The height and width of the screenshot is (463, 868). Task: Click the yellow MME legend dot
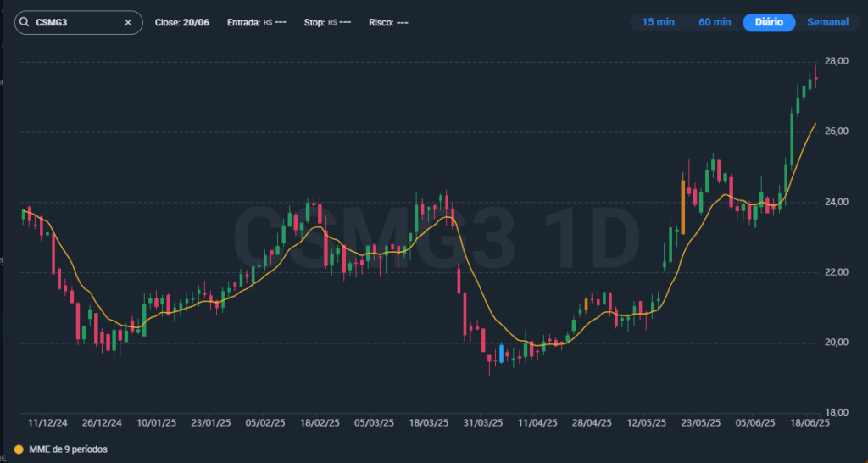pyautogui.click(x=19, y=449)
